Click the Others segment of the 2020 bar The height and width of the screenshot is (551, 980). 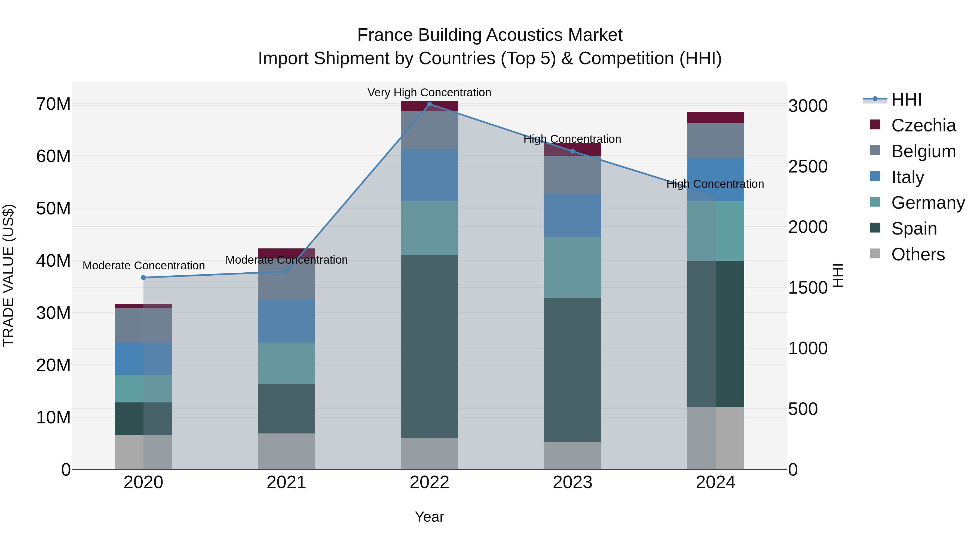[x=143, y=453]
